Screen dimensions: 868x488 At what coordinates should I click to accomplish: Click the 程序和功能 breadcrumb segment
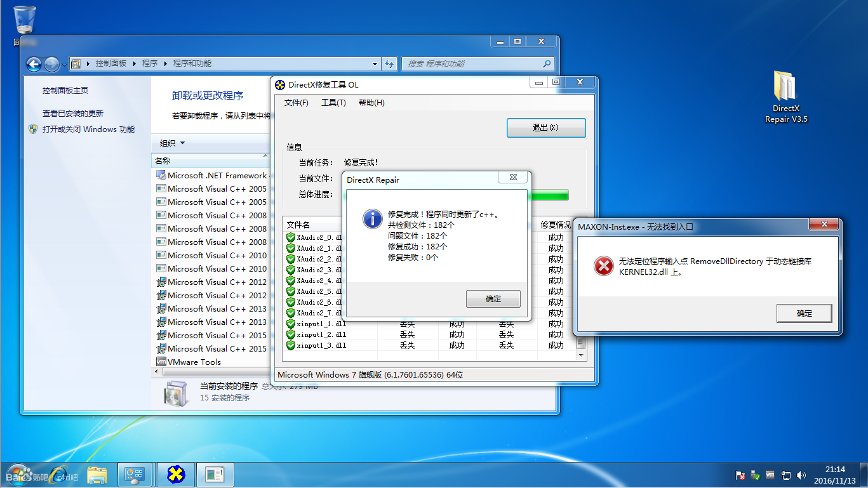(x=192, y=63)
